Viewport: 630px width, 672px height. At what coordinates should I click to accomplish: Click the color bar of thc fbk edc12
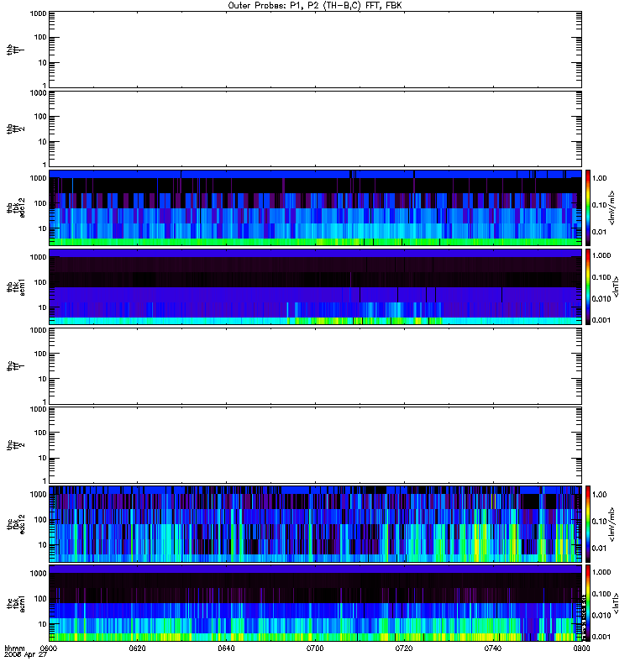pyautogui.click(x=588, y=524)
